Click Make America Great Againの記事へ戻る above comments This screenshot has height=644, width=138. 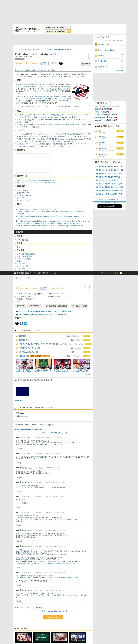pos(29,430)
